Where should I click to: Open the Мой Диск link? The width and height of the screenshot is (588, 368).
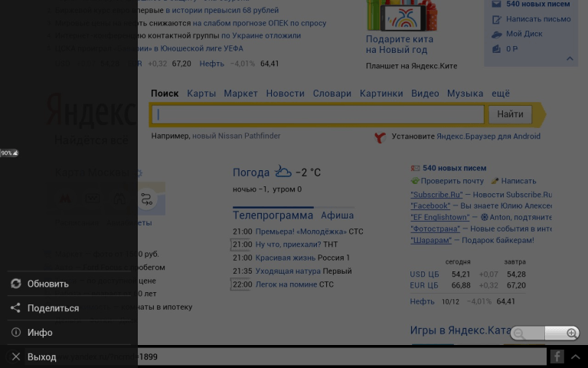[x=524, y=34]
